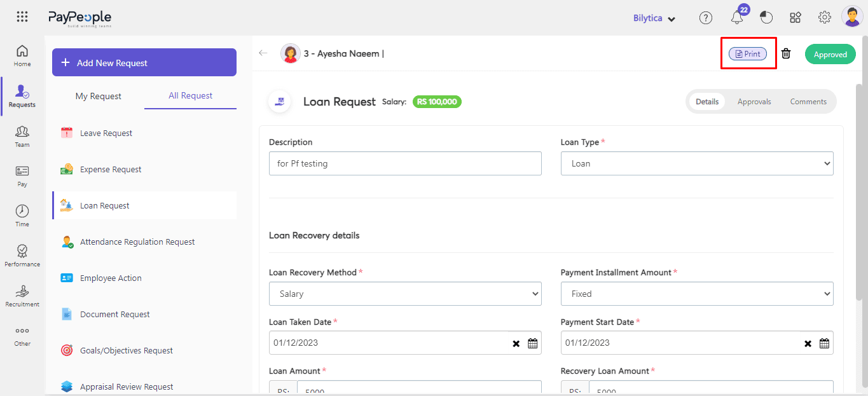Switch to My Request tab
Viewport: 868px width, 396px height.
pyautogui.click(x=99, y=96)
